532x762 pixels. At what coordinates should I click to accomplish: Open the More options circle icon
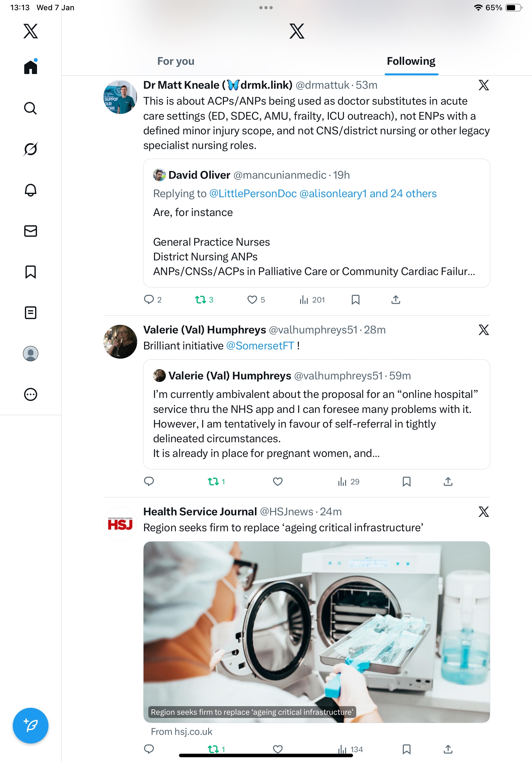point(31,394)
